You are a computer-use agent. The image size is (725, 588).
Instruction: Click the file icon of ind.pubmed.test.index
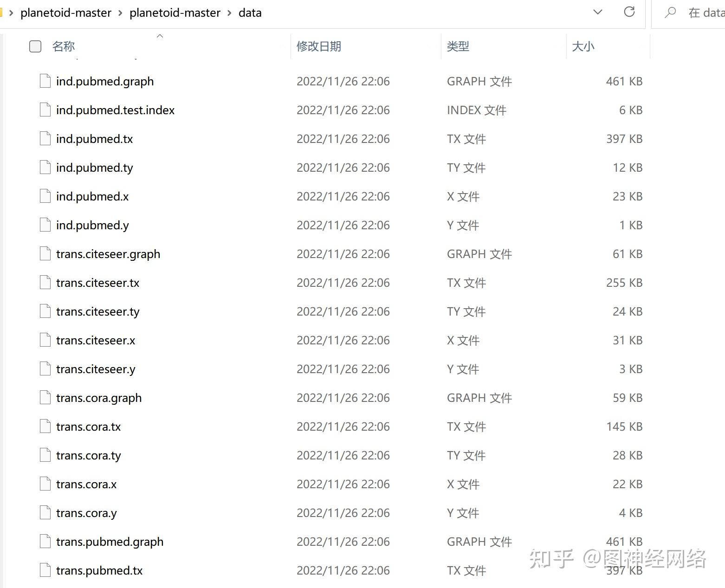45,110
